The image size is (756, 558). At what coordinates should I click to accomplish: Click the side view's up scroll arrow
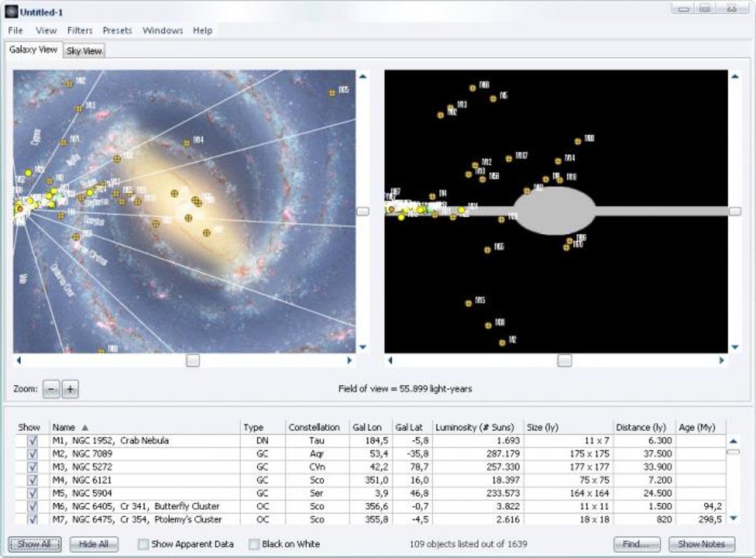coord(735,76)
